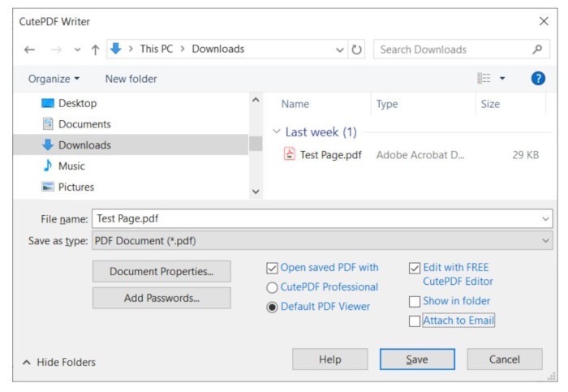This screenshot has height=392, width=568.
Task: Open the Organize menu
Action: click(54, 79)
